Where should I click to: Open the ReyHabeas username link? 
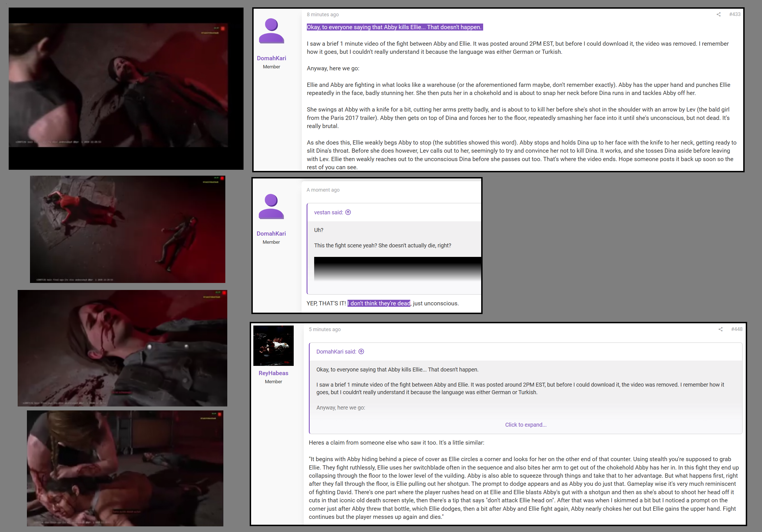(274, 373)
